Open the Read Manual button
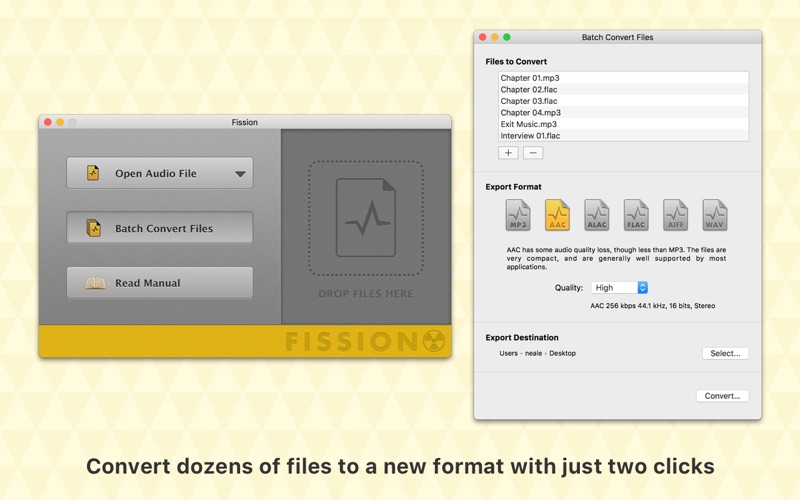 160,283
